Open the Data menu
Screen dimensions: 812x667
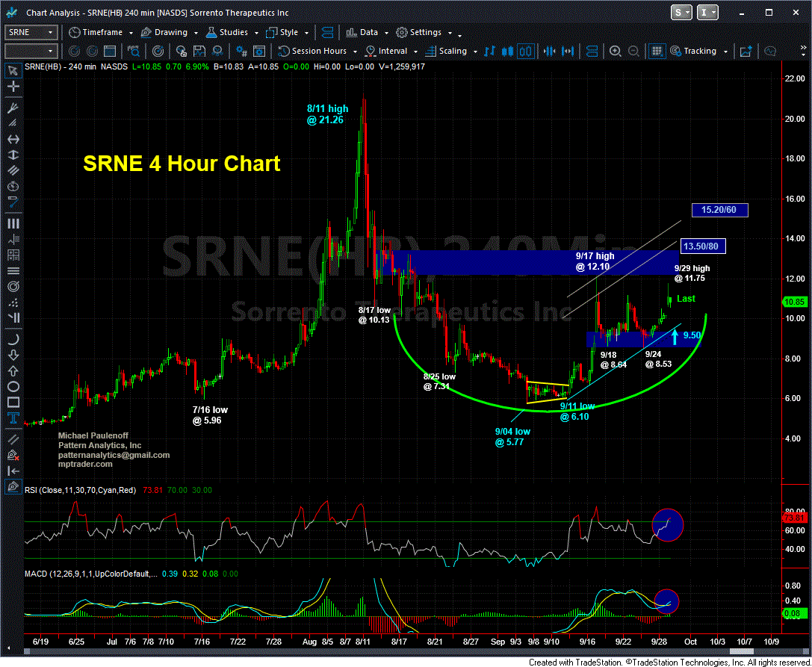pos(367,32)
